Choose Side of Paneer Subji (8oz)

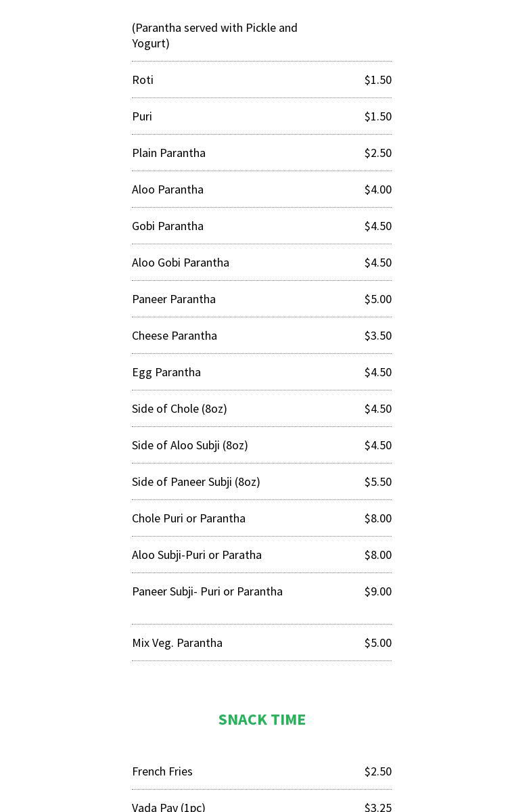click(x=196, y=482)
